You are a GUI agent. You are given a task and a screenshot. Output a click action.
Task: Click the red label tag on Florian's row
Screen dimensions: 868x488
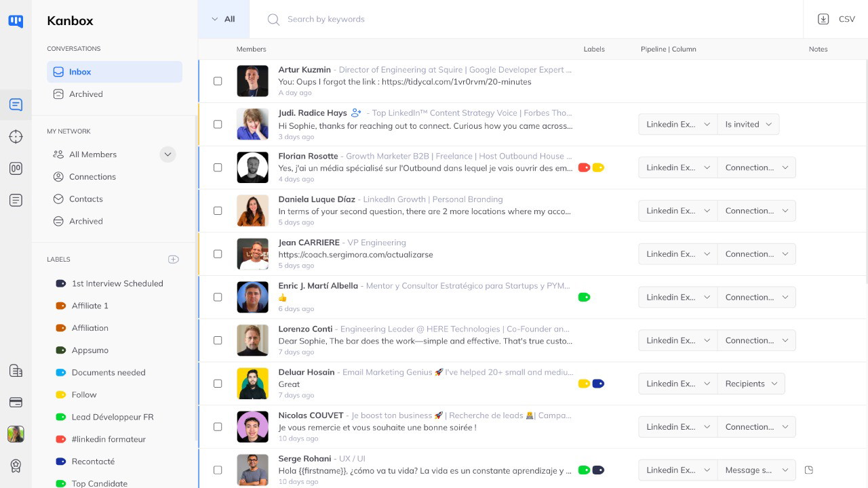(584, 167)
